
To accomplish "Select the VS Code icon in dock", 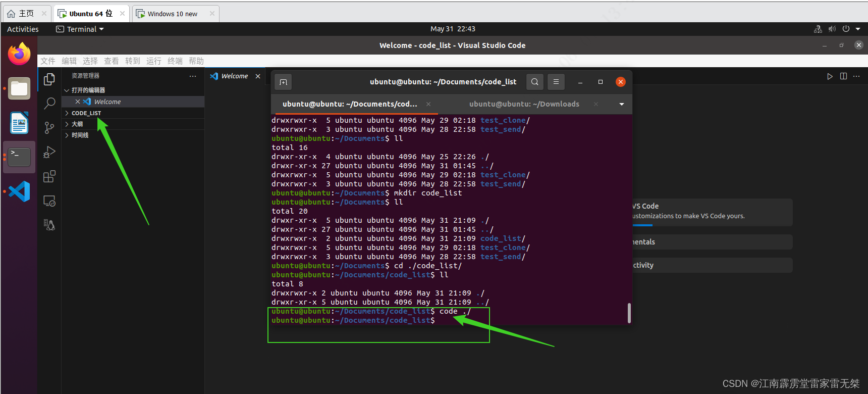I will pyautogui.click(x=19, y=191).
